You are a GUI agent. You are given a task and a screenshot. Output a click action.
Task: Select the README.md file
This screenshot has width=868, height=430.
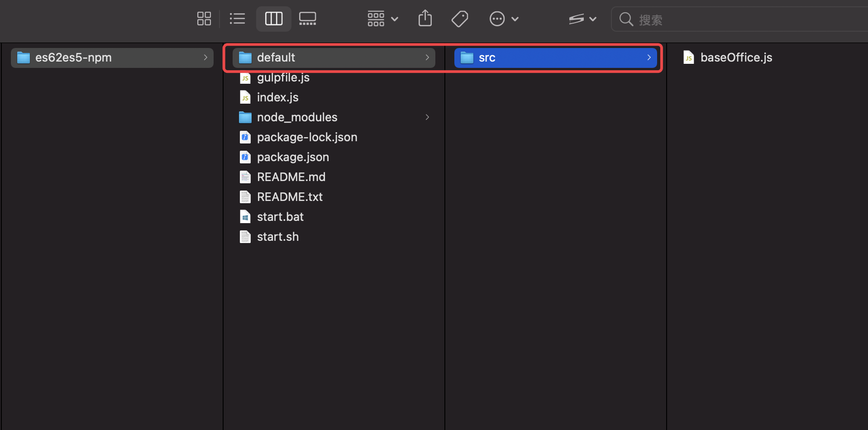click(291, 177)
